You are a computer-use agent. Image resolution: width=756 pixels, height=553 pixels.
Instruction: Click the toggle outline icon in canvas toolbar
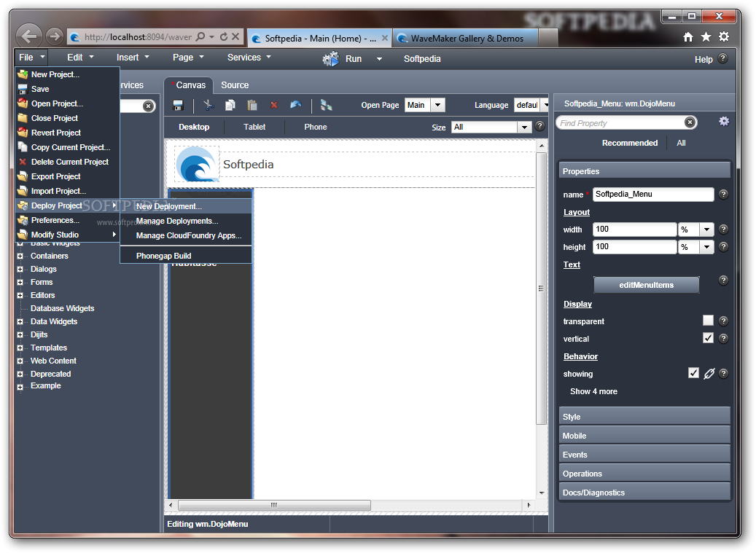point(327,105)
